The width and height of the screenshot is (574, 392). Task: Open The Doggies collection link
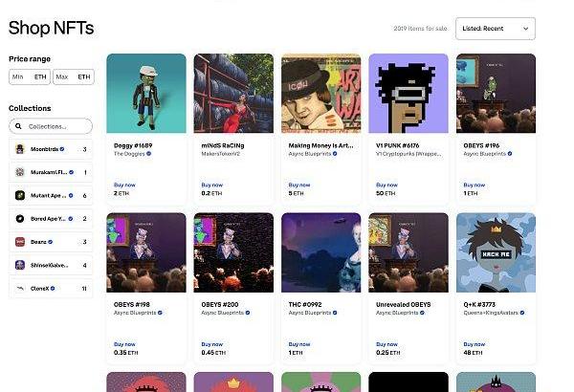tap(129, 154)
